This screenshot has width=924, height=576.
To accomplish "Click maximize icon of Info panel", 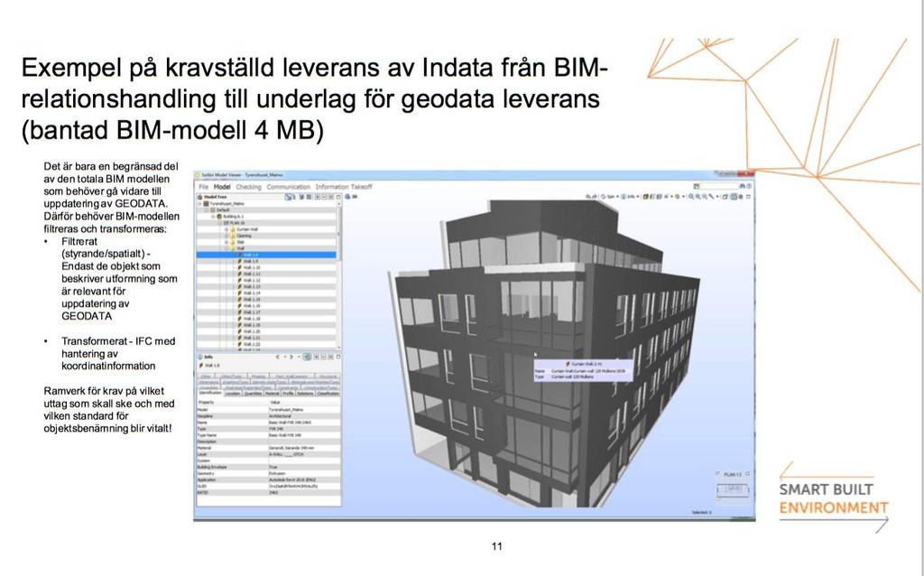I will click(x=338, y=357).
